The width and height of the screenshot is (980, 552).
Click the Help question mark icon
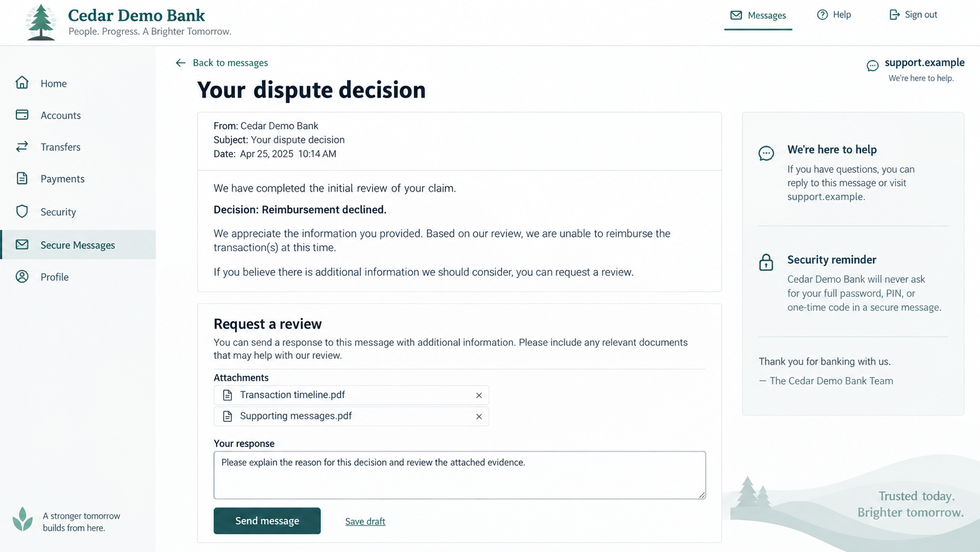[822, 15]
